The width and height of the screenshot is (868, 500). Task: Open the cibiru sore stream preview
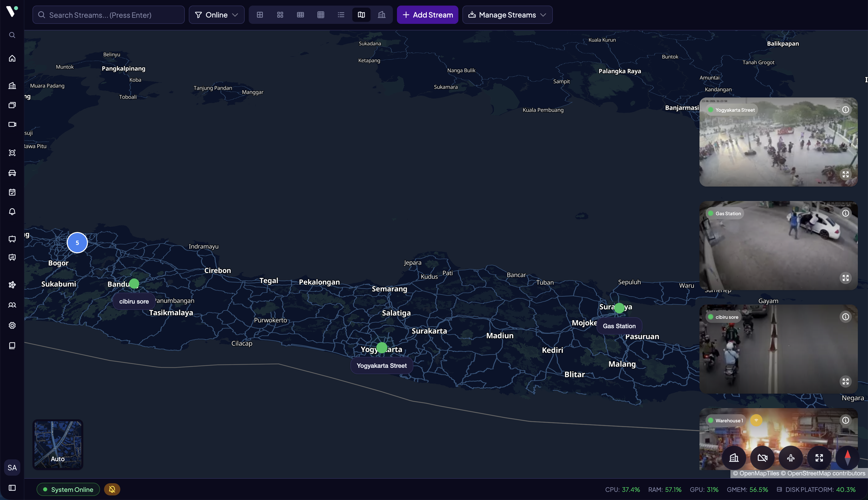coord(778,349)
